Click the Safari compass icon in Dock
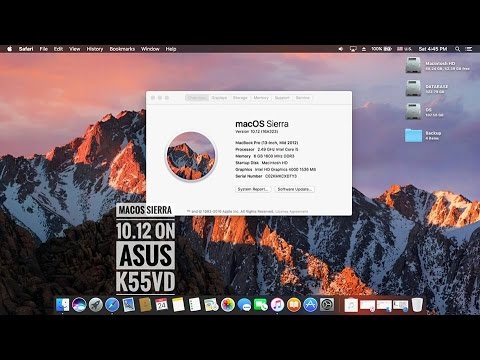480x360 pixels. pyautogui.click(x=112, y=305)
